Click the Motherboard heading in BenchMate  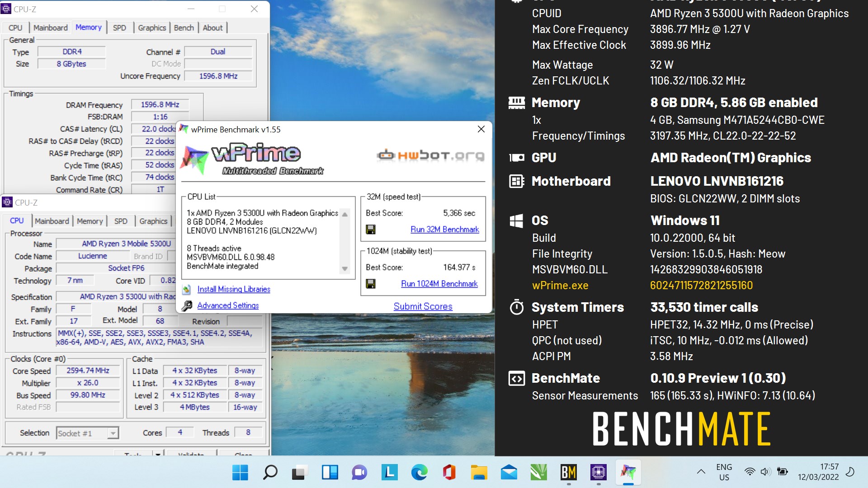click(571, 181)
